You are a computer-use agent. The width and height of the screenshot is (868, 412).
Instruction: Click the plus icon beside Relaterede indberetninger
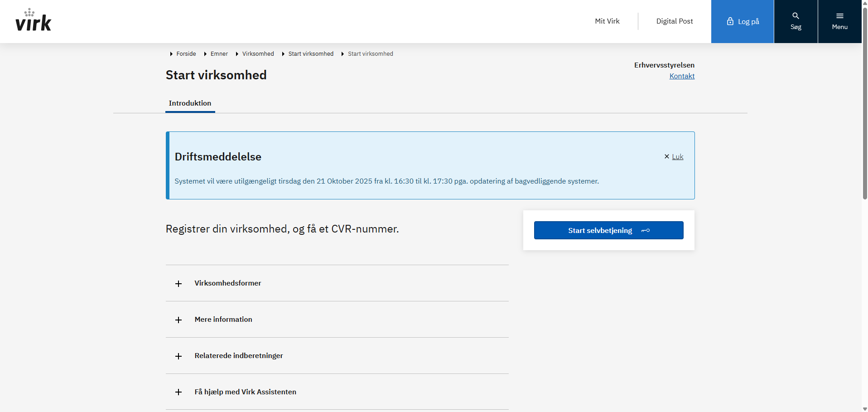(x=178, y=356)
